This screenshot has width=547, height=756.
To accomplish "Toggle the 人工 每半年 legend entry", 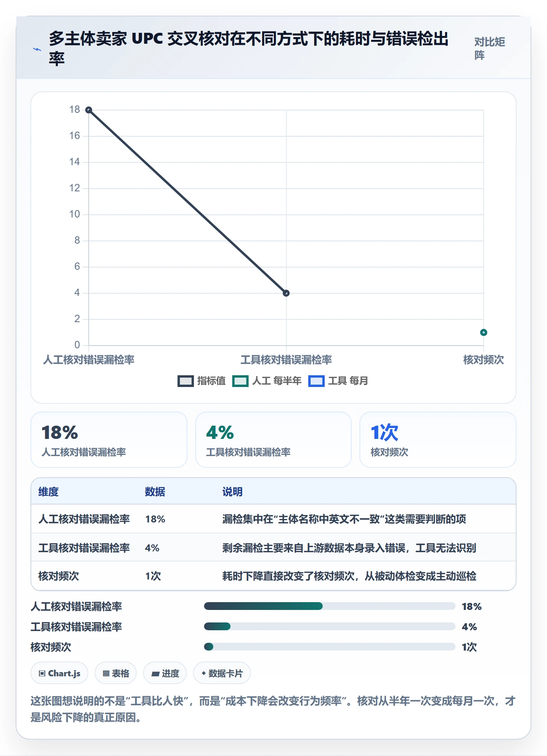I will click(x=267, y=381).
